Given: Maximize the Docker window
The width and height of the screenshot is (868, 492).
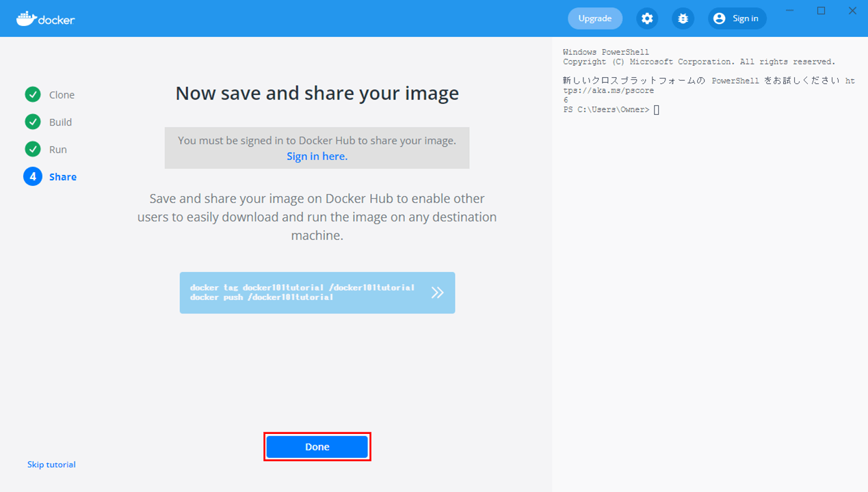Looking at the screenshot, I should (821, 10).
